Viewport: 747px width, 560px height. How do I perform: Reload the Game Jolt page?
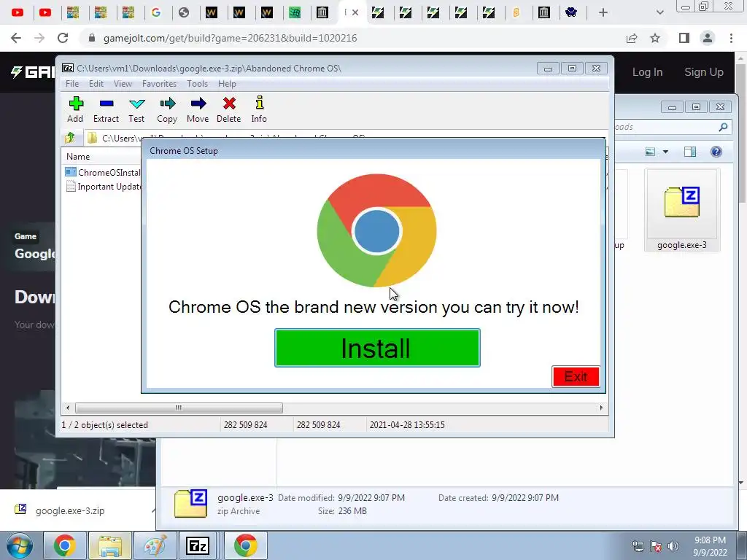click(63, 38)
